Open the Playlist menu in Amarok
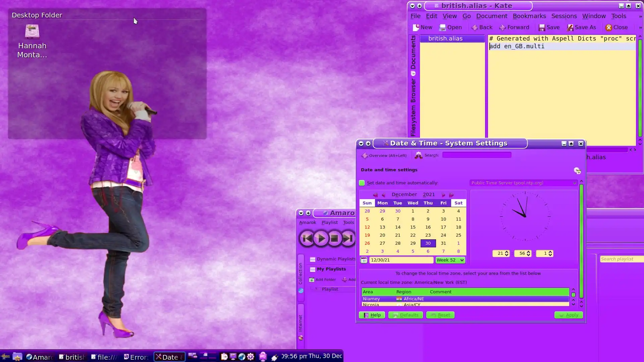Screen dimensions: 644x362 [329, 223]
